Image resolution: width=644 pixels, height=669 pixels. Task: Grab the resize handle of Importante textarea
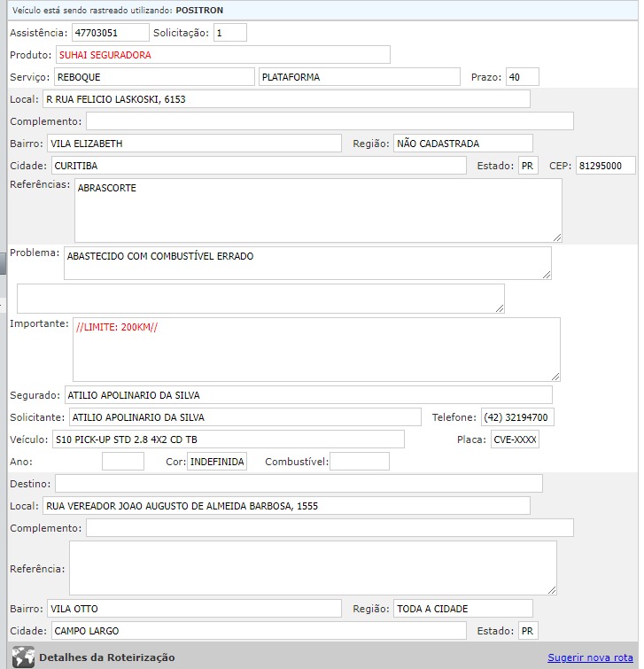(555, 376)
